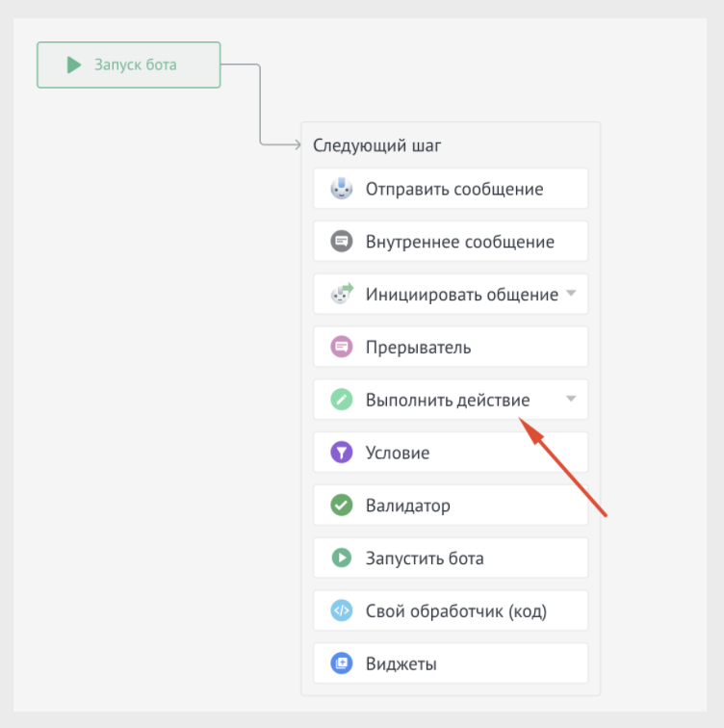Viewport: 724px width, 728px height.
Task: Click the robot-with-arrow icon for Инициировать общение
Action: point(342,295)
